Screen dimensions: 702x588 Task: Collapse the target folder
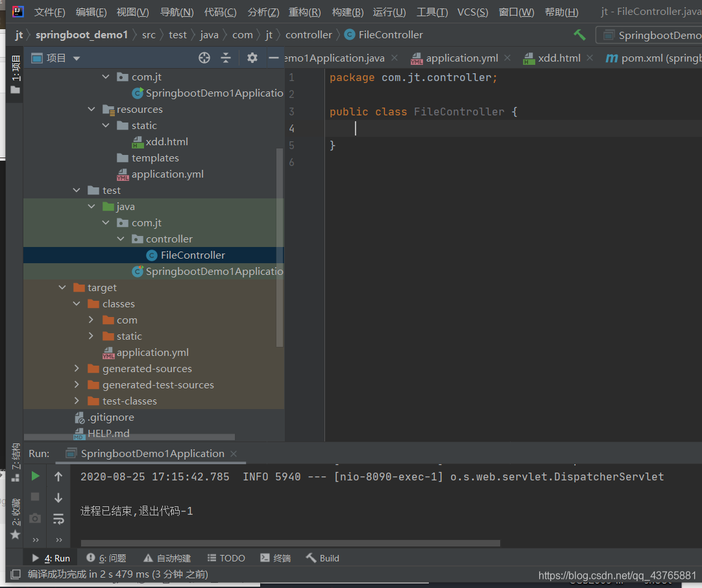click(62, 287)
